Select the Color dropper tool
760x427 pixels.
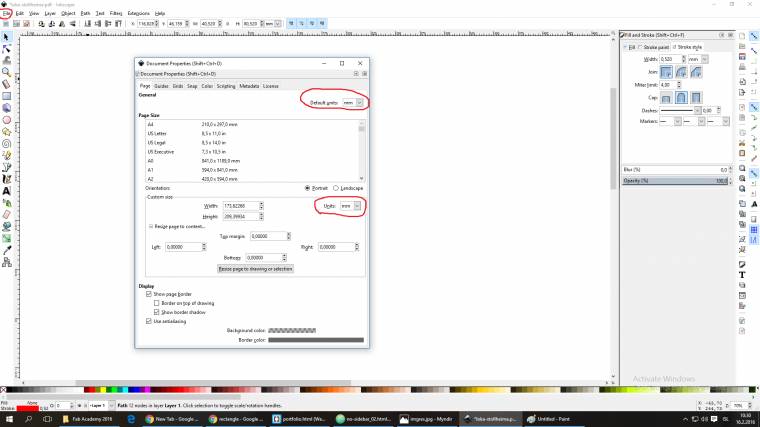[x=6, y=250]
